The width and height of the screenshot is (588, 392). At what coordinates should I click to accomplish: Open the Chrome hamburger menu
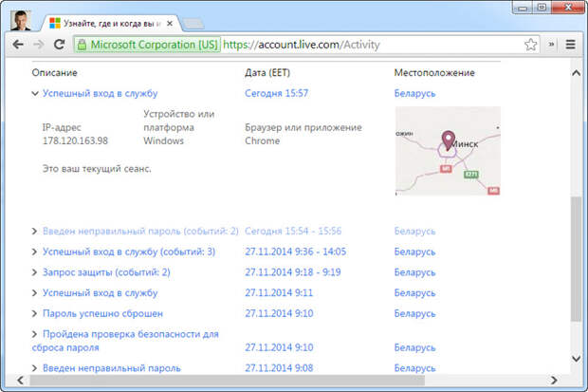pos(570,45)
